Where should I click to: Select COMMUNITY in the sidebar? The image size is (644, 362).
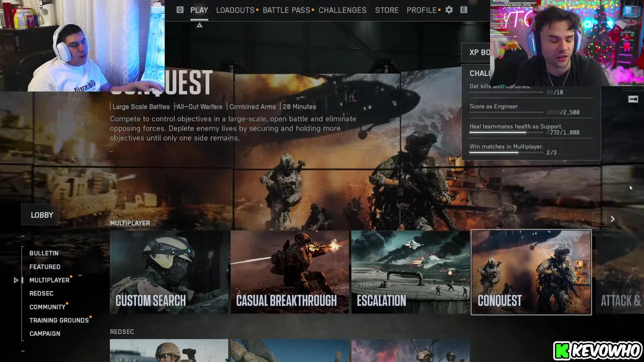(x=47, y=307)
